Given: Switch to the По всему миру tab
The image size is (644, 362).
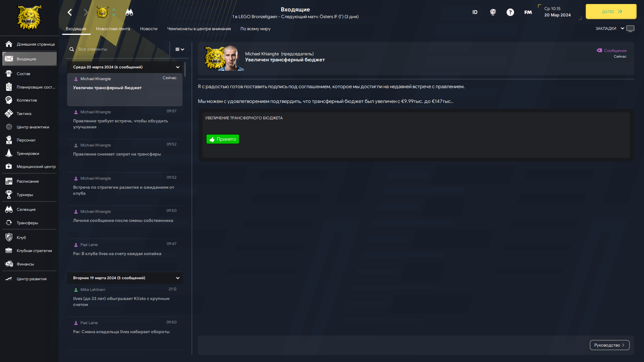Looking at the screenshot, I should click(x=255, y=29).
